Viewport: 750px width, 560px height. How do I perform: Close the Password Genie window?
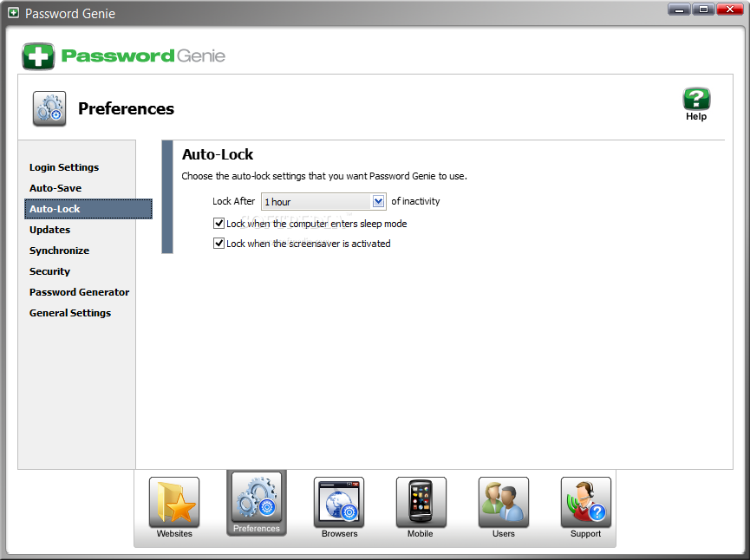pos(730,9)
